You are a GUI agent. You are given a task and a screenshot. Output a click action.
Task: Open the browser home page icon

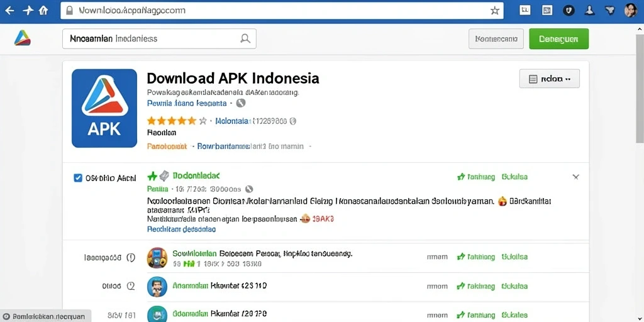coord(43,11)
